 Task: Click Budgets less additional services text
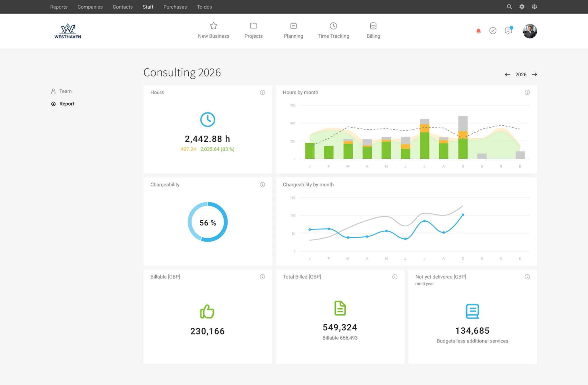[x=472, y=341]
